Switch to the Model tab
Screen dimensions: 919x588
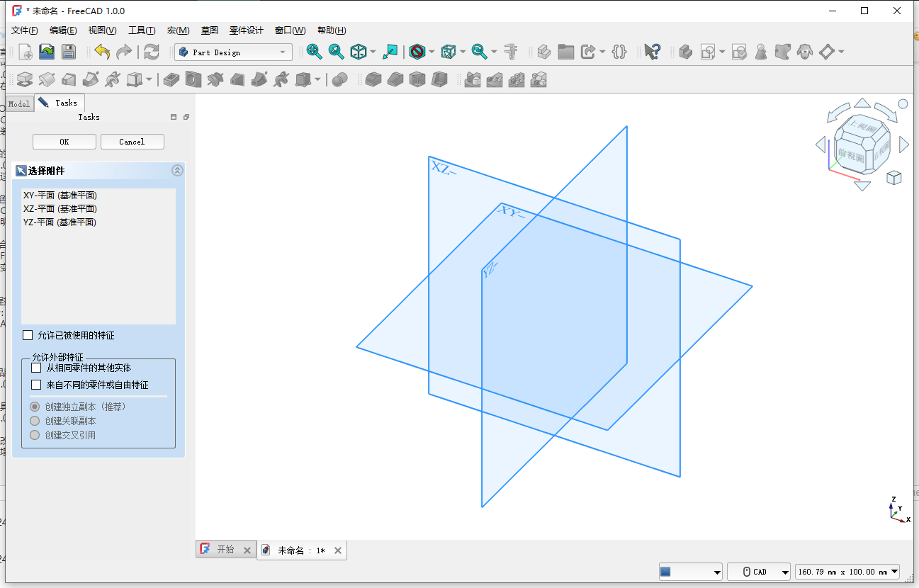[19, 104]
